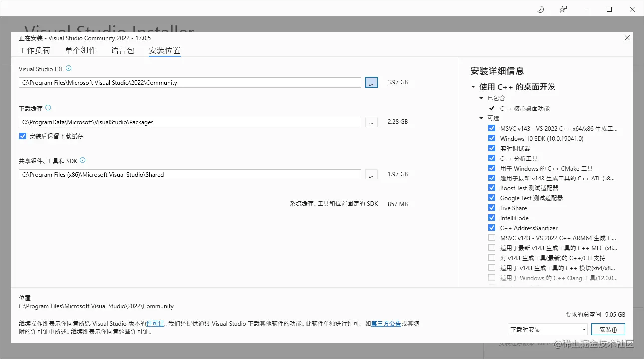Uncheck Boost.Test 测试适配器
The image size is (644, 359).
492,188
